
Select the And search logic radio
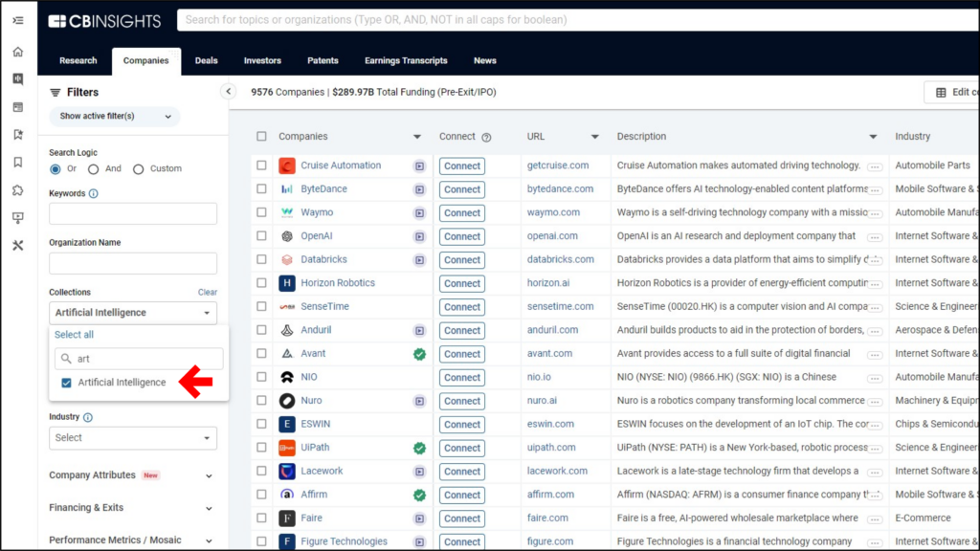(x=93, y=169)
